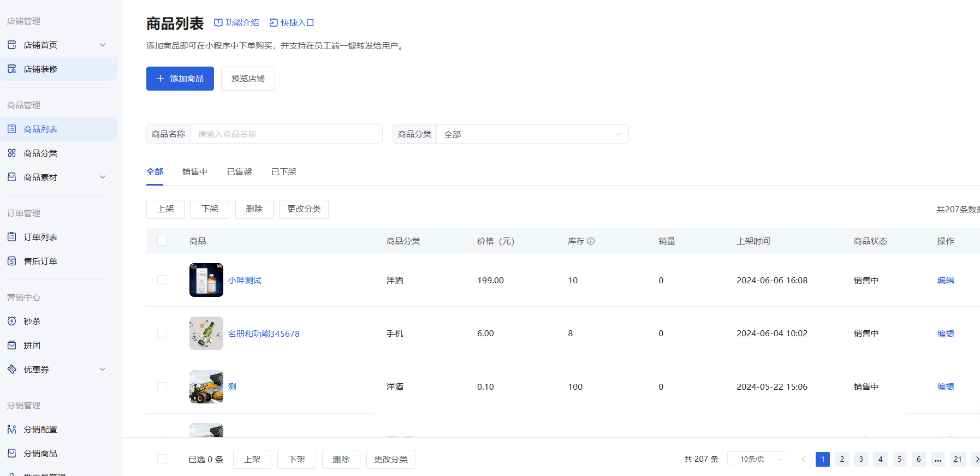Viewport: 980px width, 476px height.
Task: Go to page 3 in pagination
Action: [861, 459]
